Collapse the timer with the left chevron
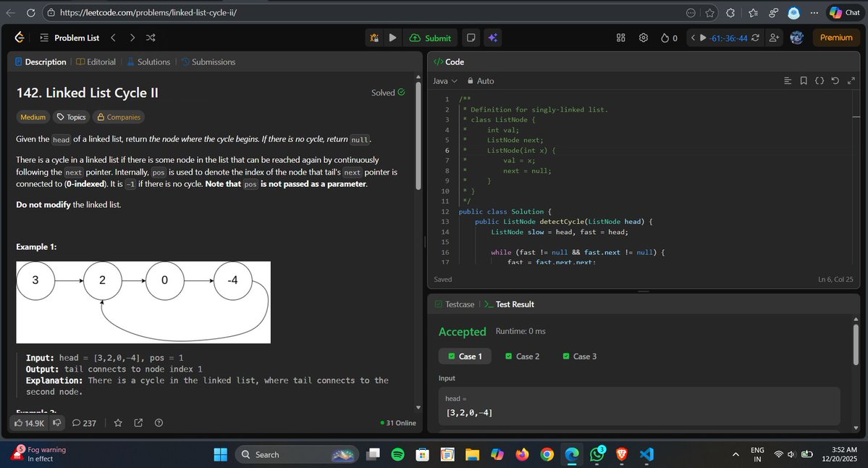Viewport: 868px width, 468px height. tap(693, 38)
